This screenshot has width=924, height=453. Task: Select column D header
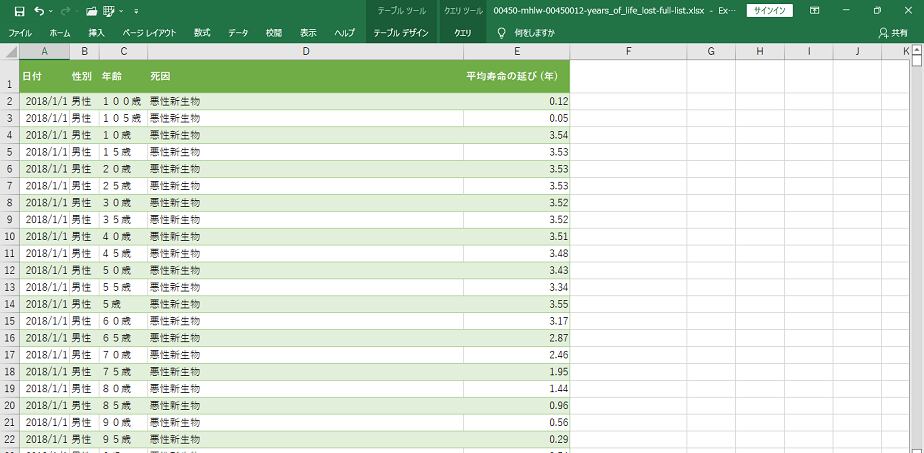305,51
